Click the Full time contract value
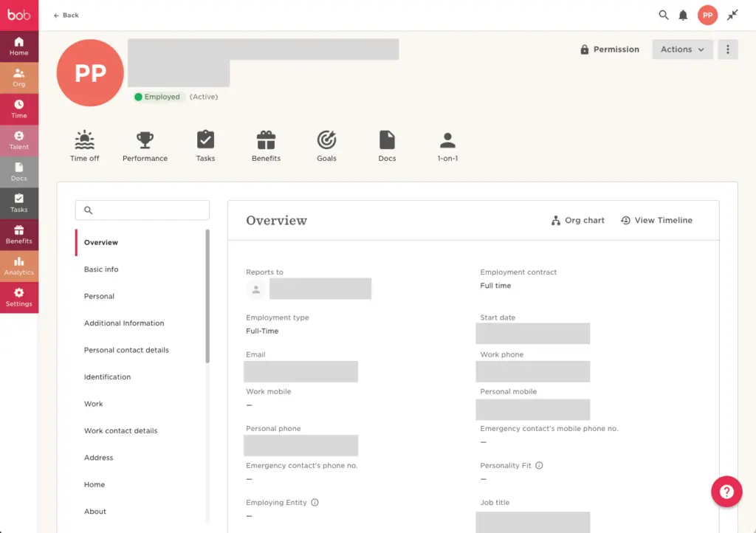The height and width of the screenshot is (533, 756). pyautogui.click(x=495, y=286)
